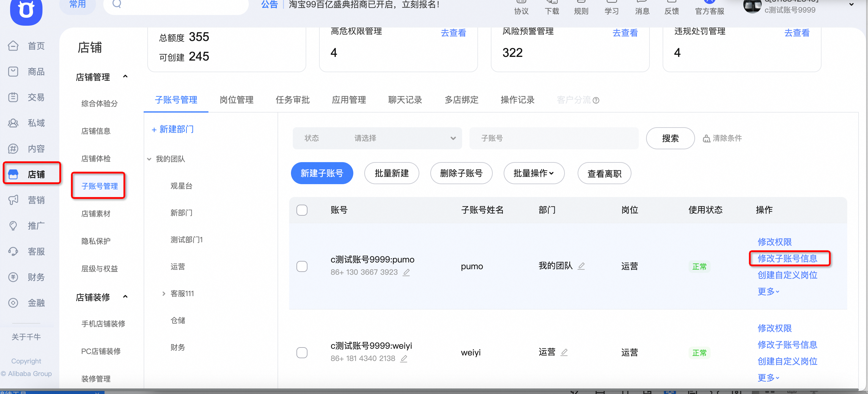Open 金融 section in sidebar
This screenshot has width=868, height=394.
click(26, 303)
